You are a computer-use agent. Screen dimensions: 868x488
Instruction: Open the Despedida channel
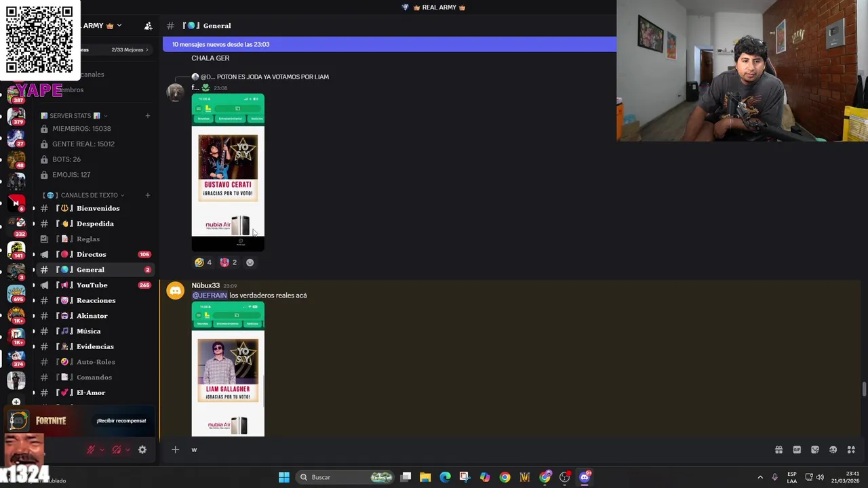tap(95, 224)
